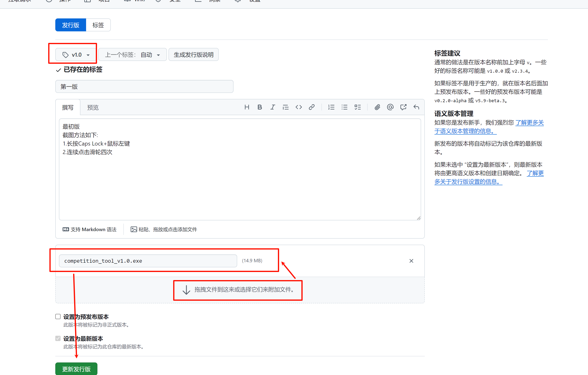588x375 pixels.
Task: Insert a quote block
Action: coord(286,107)
